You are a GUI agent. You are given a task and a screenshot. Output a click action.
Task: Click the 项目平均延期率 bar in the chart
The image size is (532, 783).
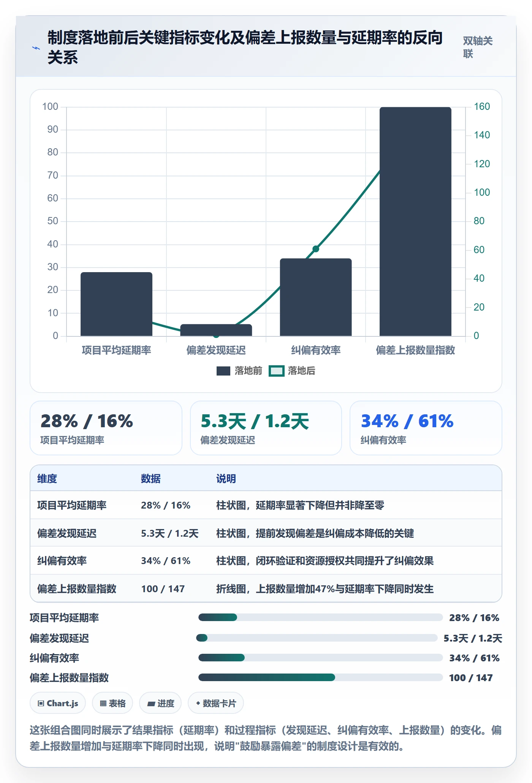coord(116,304)
